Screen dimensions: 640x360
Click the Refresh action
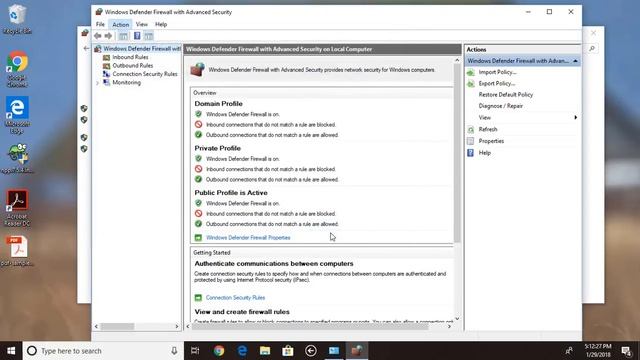pyautogui.click(x=488, y=129)
